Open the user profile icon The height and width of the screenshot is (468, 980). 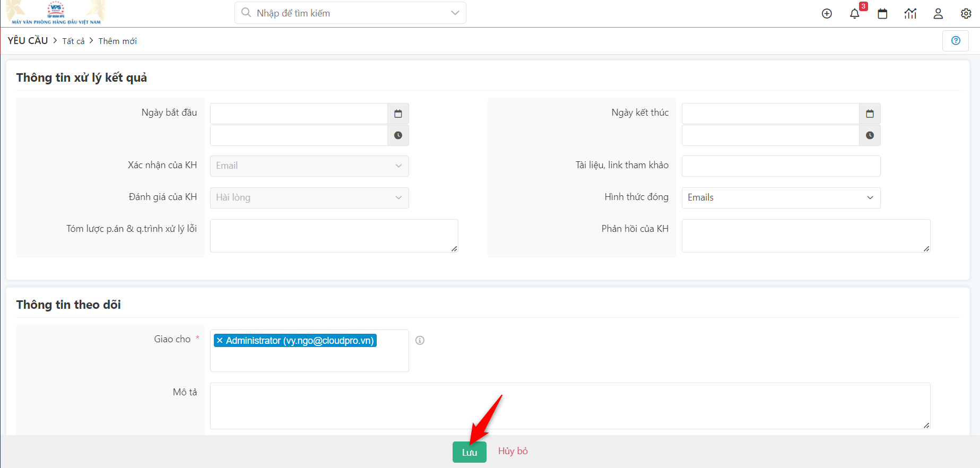938,14
